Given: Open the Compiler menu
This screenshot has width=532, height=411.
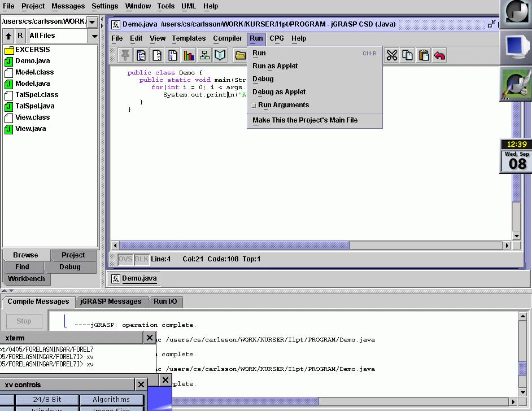Looking at the screenshot, I should [228, 38].
